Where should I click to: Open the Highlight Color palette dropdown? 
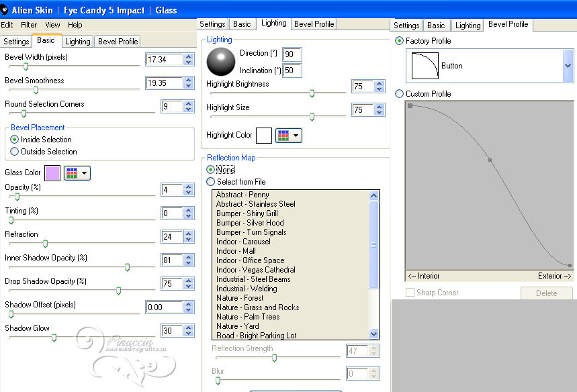pos(289,136)
